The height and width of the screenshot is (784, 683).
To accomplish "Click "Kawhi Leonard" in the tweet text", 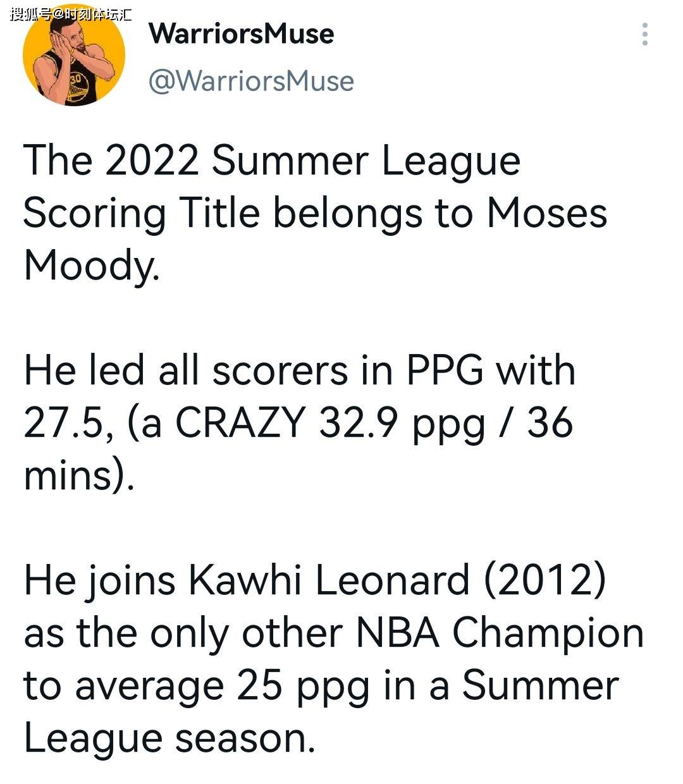I will point(328,580).
